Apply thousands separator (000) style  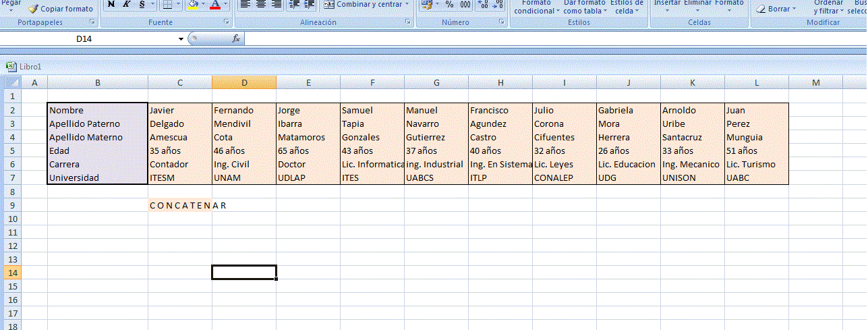[x=465, y=5]
